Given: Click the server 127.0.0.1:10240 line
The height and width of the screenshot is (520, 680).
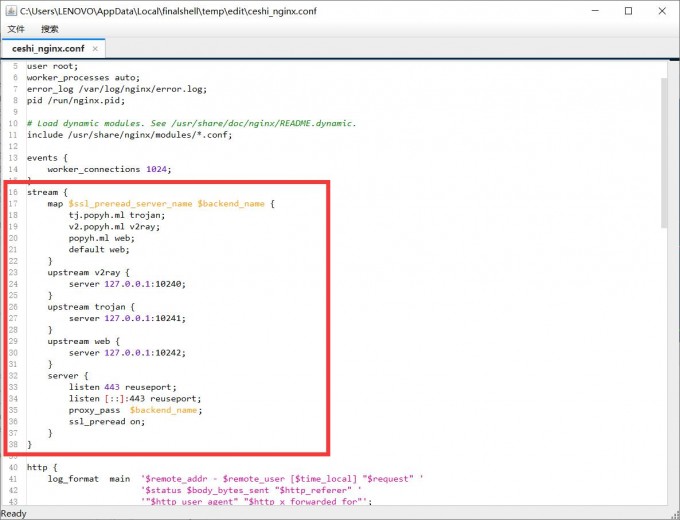Looking at the screenshot, I should [127, 284].
